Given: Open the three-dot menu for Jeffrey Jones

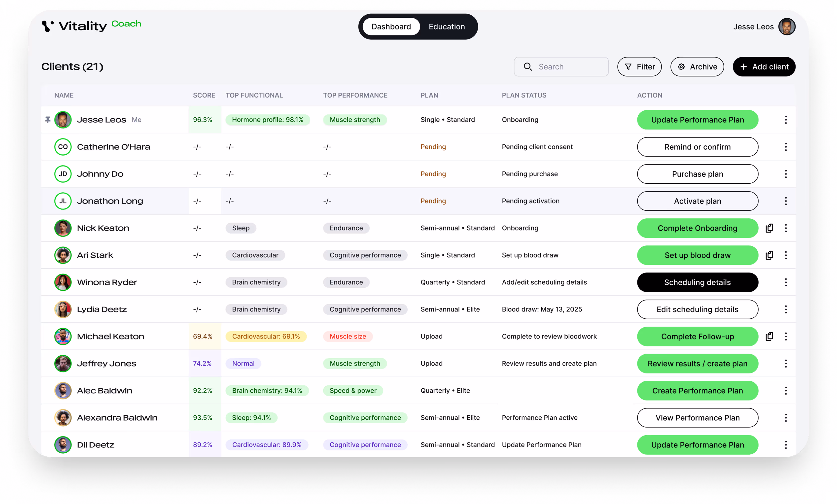Looking at the screenshot, I should point(785,363).
